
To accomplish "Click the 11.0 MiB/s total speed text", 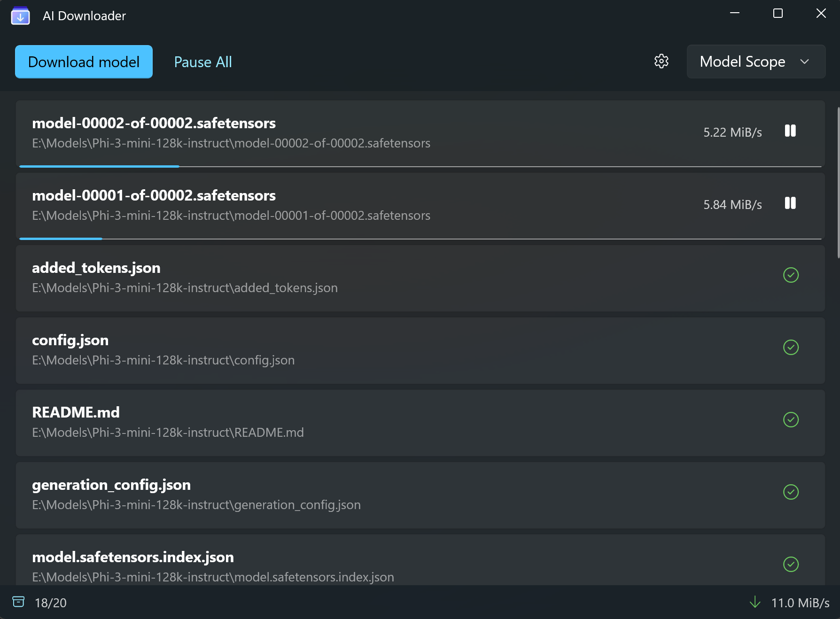I will click(800, 603).
